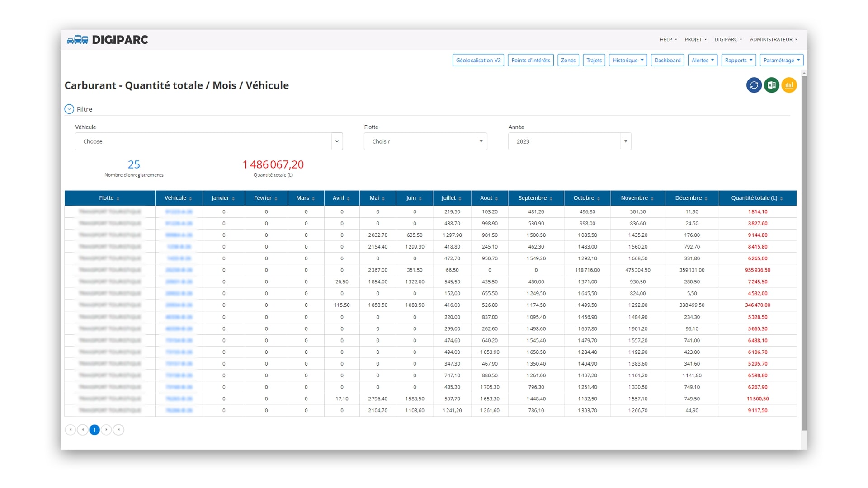868x488 pixels.
Task: Open the Rapports menu
Action: point(738,60)
